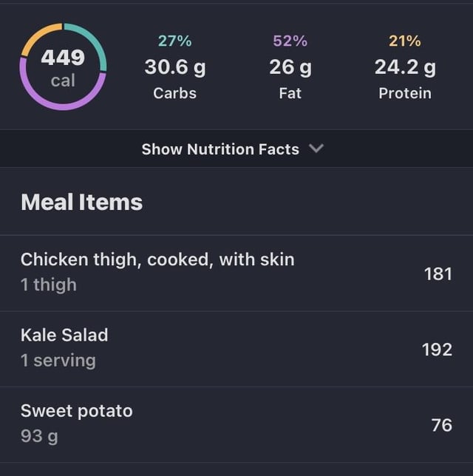Click the 27% carbs percentage label

pos(175,41)
